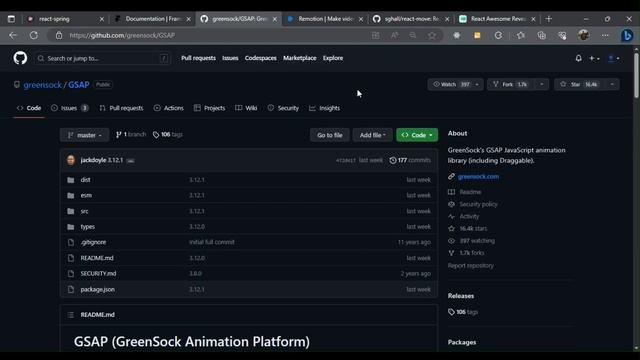640x360 pixels.
Task: Open the greensock owner link
Action: coord(42,85)
